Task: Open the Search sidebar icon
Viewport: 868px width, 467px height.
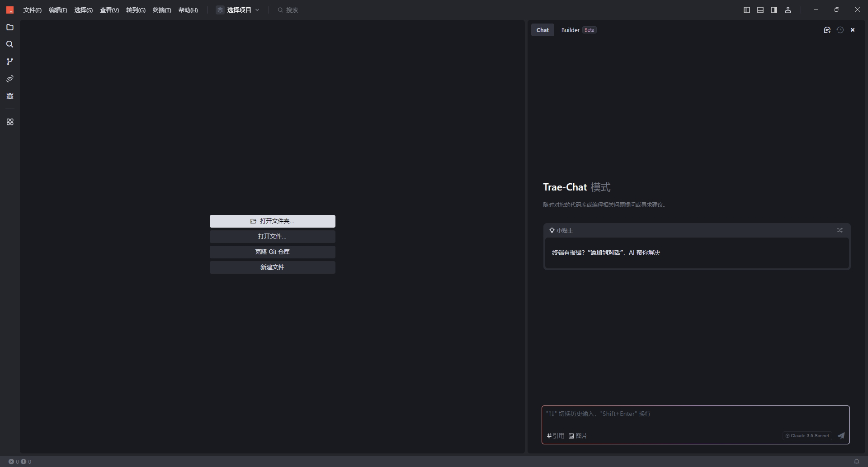Action: click(x=10, y=44)
